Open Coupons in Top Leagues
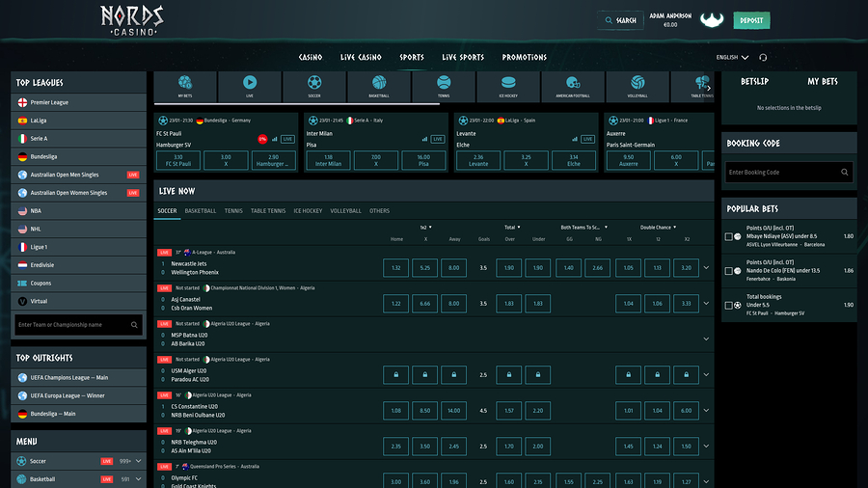868x488 pixels. tap(79, 283)
